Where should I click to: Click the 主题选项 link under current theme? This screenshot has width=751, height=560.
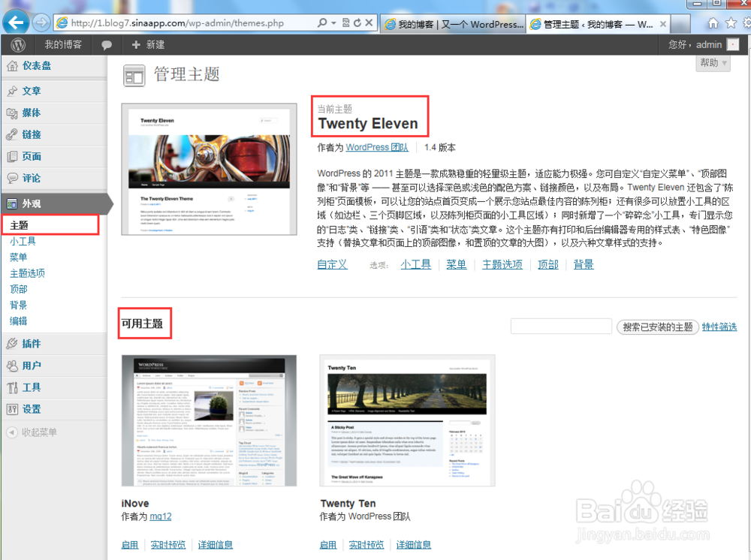pos(502,264)
